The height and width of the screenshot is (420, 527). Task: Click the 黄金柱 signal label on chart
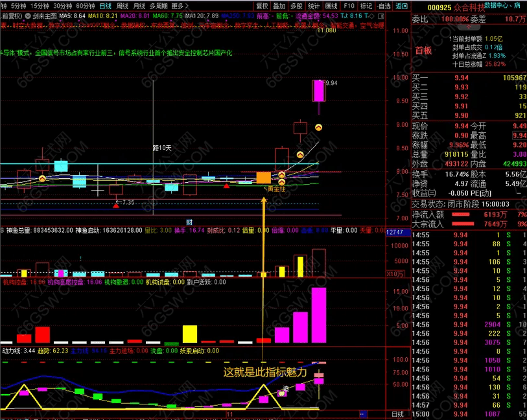[277, 189]
